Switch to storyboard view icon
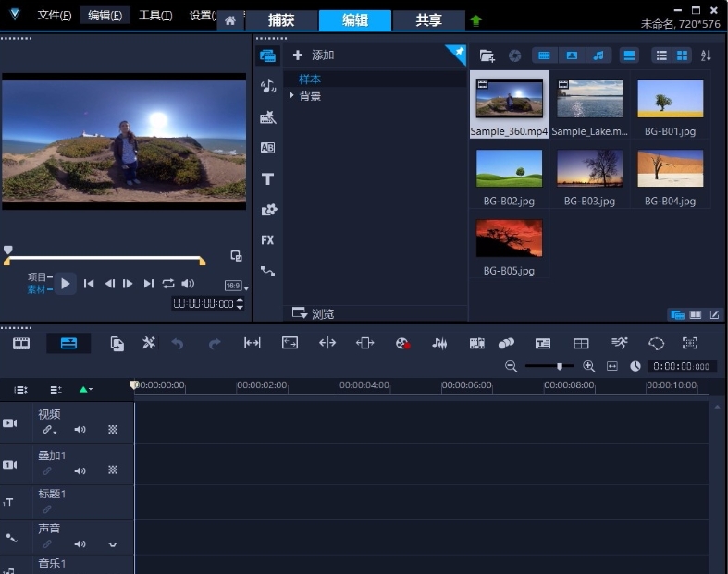 pyautogui.click(x=21, y=343)
